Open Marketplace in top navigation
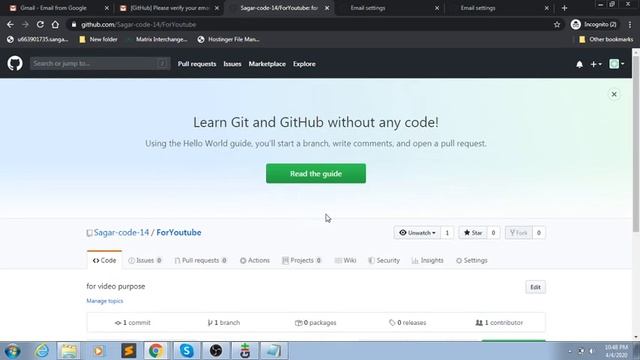 [267, 64]
